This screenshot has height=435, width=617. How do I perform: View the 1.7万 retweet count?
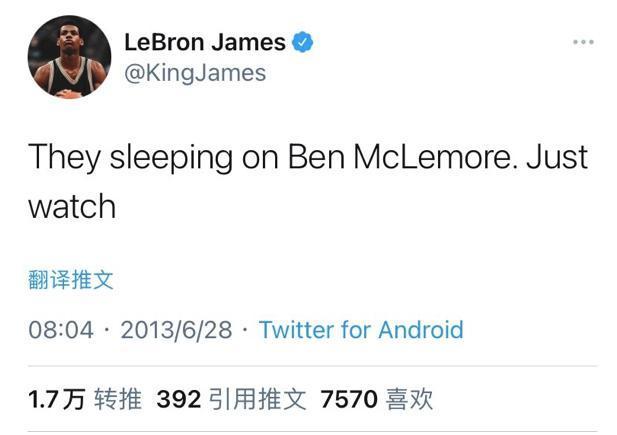coord(57,399)
